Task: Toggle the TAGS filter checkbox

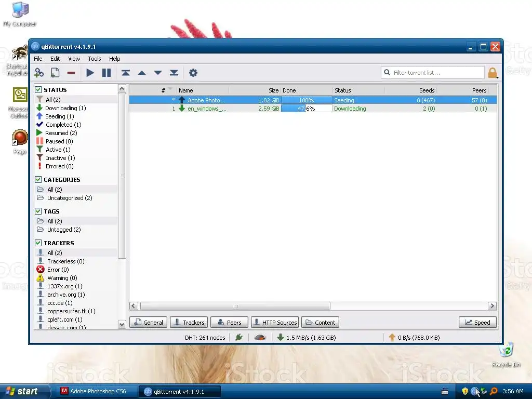Action: click(38, 211)
